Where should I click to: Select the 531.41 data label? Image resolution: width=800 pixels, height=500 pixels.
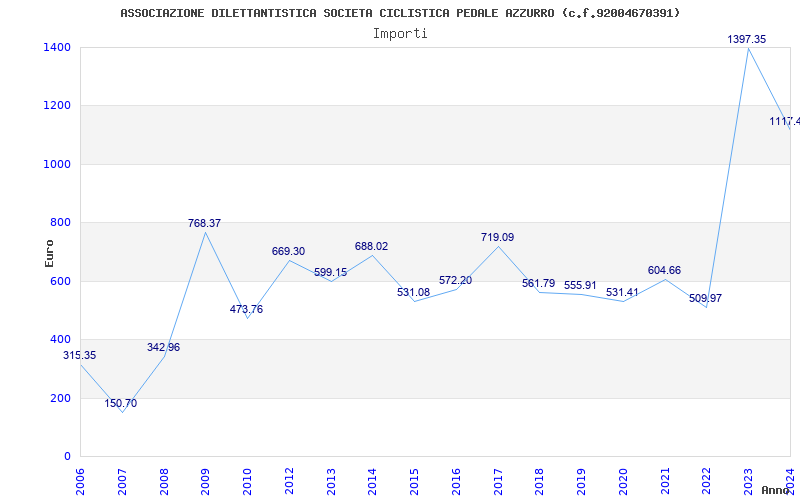(x=622, y=292)
